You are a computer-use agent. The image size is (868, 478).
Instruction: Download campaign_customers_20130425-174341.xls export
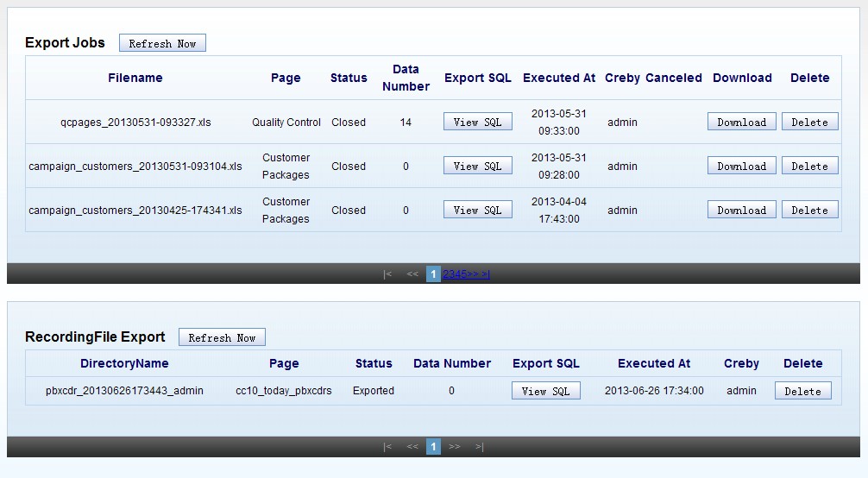click(741, 210)
